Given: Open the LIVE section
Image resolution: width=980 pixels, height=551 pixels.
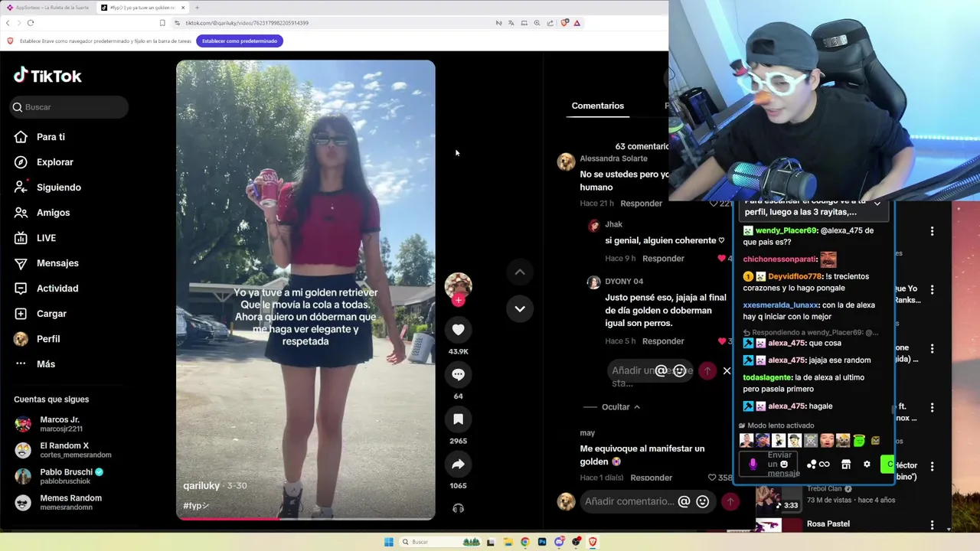Looking at the screenshot, I should 35,238.
